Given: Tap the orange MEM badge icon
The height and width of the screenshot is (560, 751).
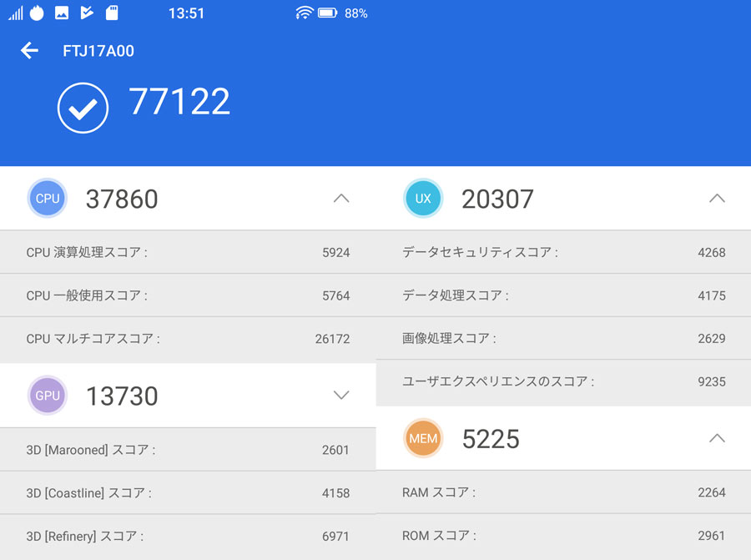Looking at the screenshot, I should click(x=423, y=438).
